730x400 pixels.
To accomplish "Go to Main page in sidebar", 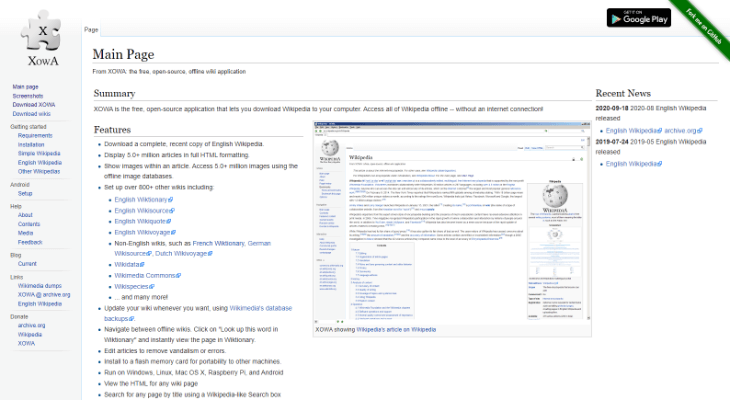I will point(26,87).
